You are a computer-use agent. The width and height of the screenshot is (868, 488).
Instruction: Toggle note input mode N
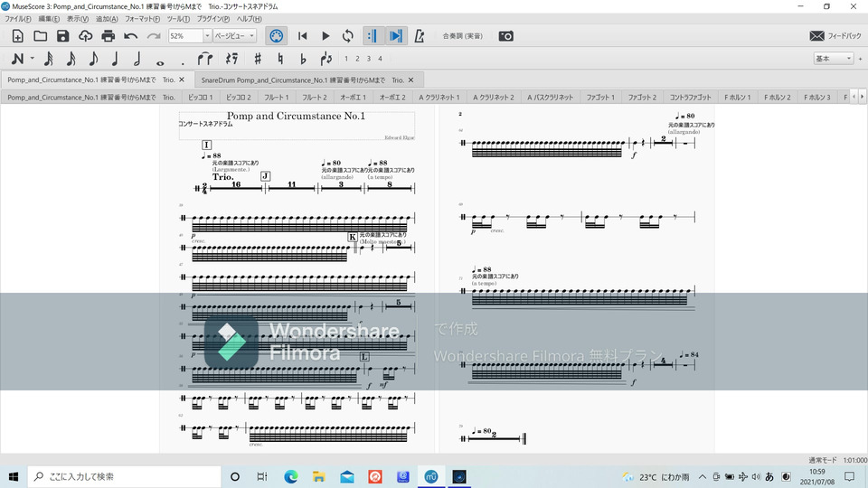click(x=17, y=59)
